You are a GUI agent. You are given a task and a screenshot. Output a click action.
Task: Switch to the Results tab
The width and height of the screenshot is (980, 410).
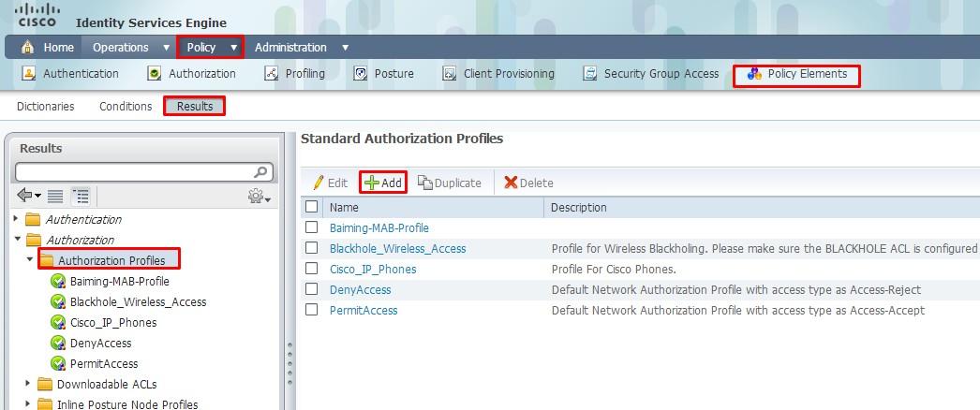click(x=194, y=106)
